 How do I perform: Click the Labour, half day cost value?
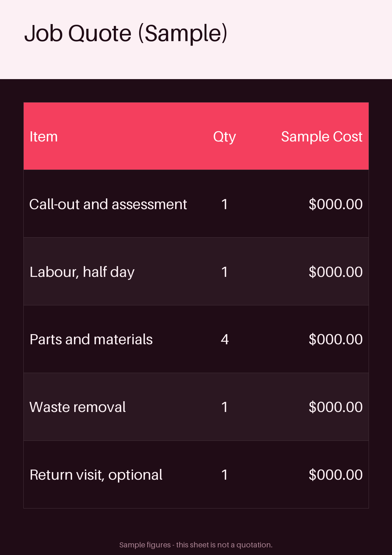click(335, 272)
